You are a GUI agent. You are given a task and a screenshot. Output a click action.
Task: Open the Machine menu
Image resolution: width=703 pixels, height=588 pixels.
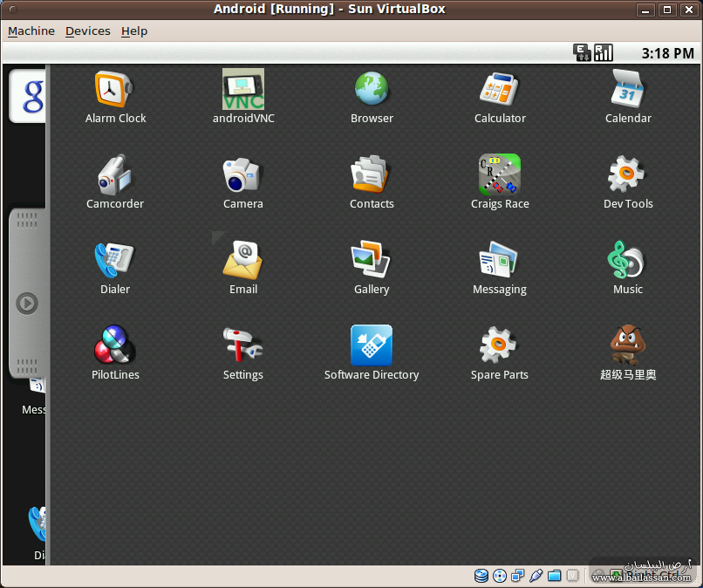click(x=31, y=31)
